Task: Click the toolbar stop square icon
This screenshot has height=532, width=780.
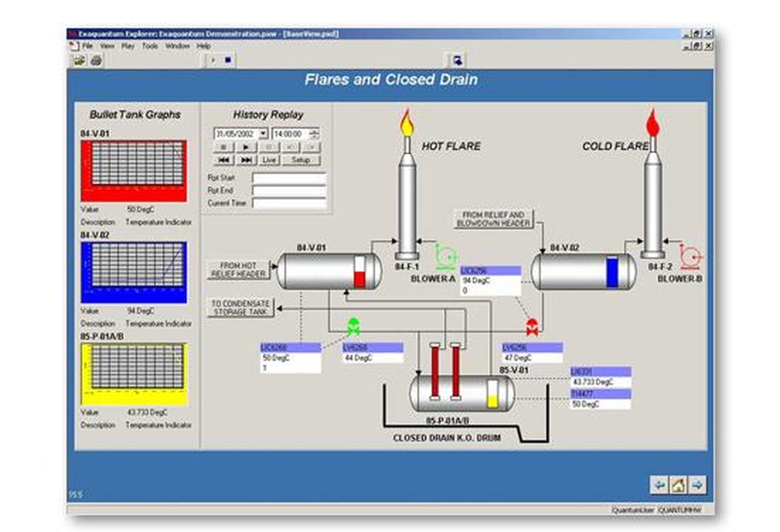Action: pyautogui.click(x=228, y=60)
